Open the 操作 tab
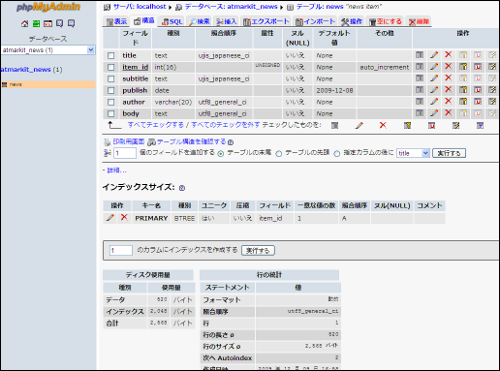Screen dimensions: 500x371 tap(352, 22)
